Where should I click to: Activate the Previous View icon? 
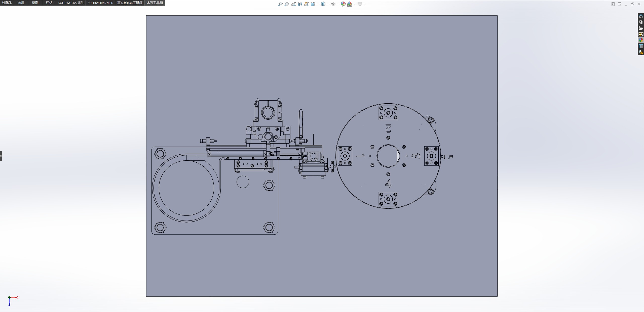pyautogui.click(x=293, y=4)
